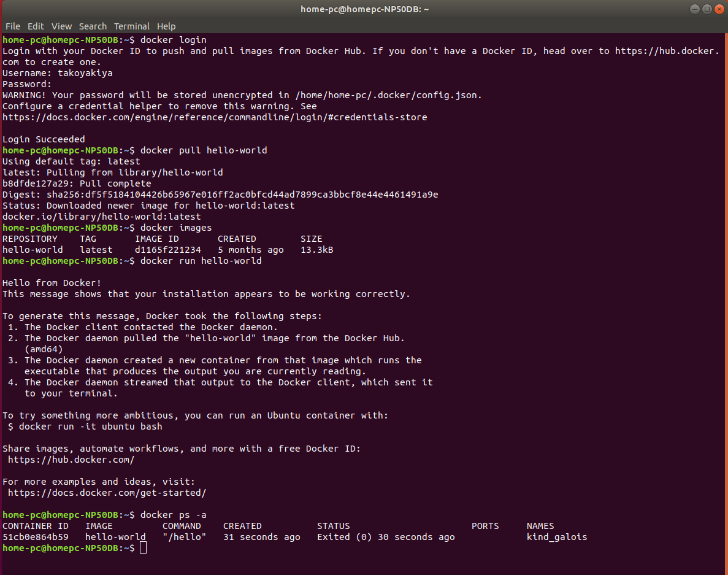Open the Help menu
This screenshot has width=728, height=575.
[x=166, y=26]
